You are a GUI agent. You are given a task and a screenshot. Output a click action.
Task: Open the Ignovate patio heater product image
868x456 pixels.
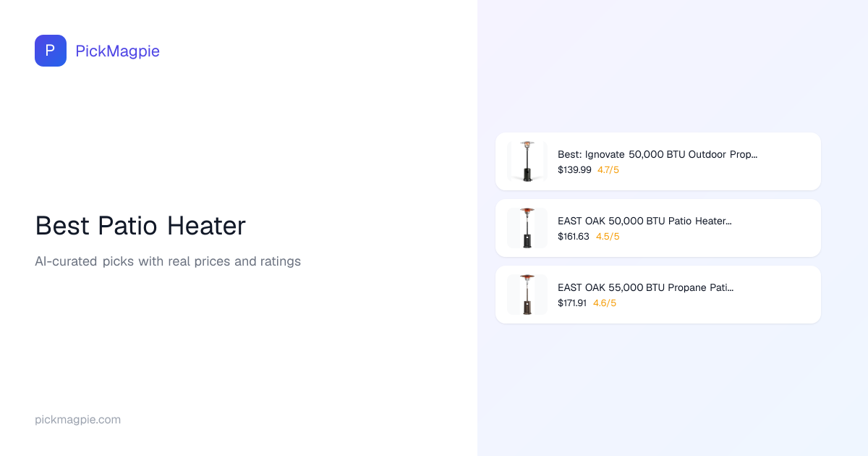[527, 161]
